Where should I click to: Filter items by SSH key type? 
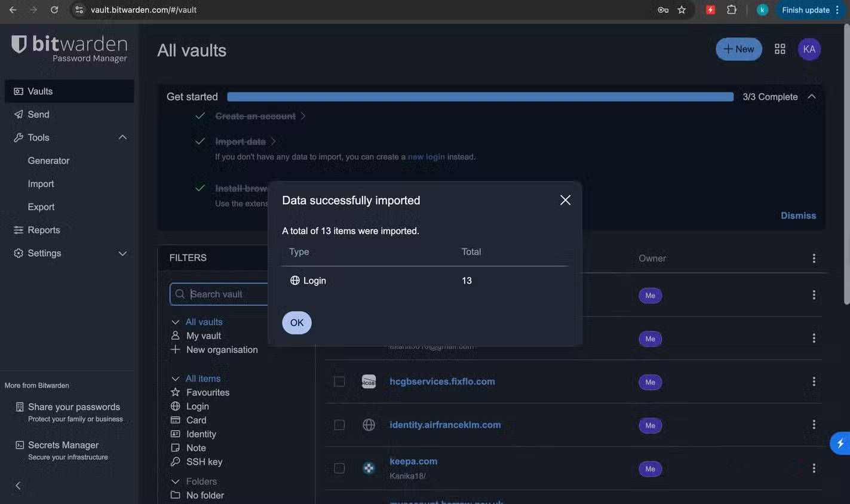204,462
